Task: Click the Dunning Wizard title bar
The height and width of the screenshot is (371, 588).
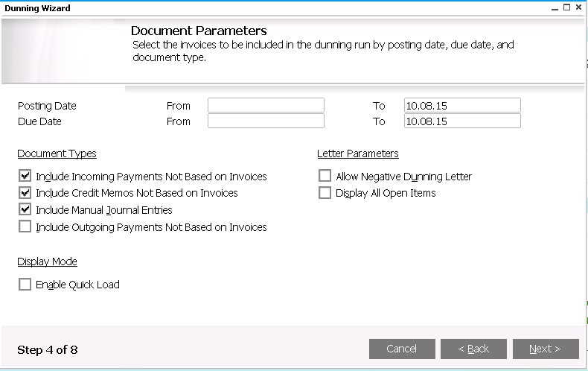Action: [x=223, y=7]
